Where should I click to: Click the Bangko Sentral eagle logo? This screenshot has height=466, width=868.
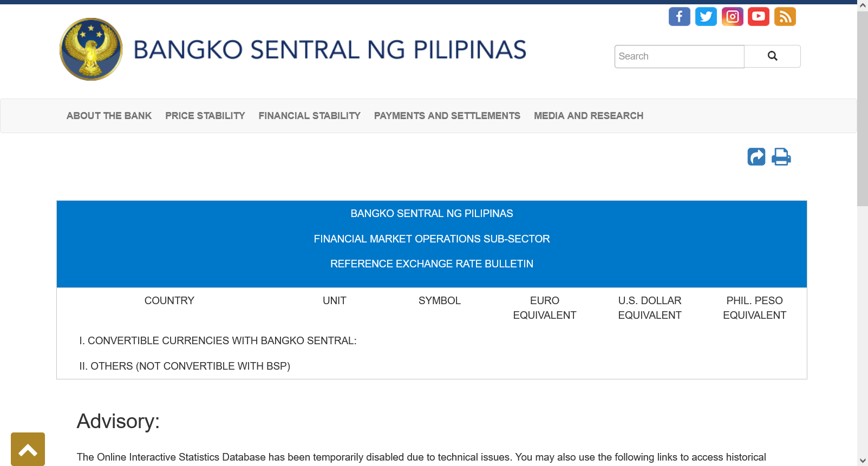[91, 49]
